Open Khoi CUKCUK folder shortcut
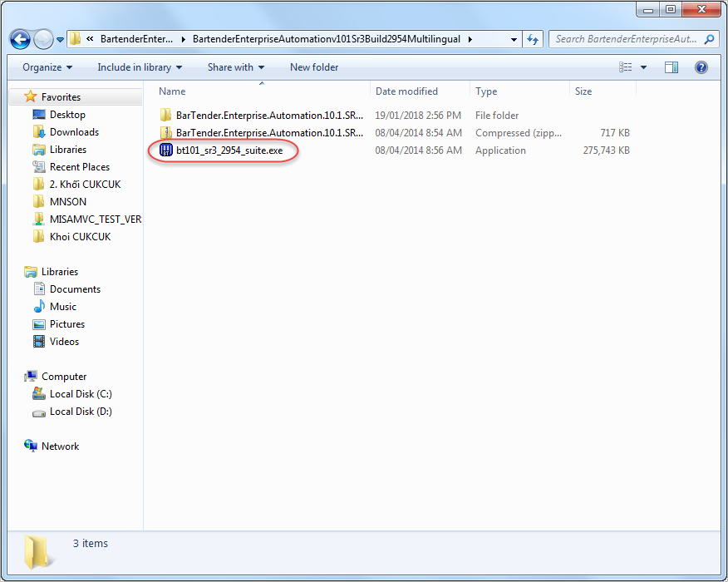Viewport: 728px width, 582px height. 80,237
